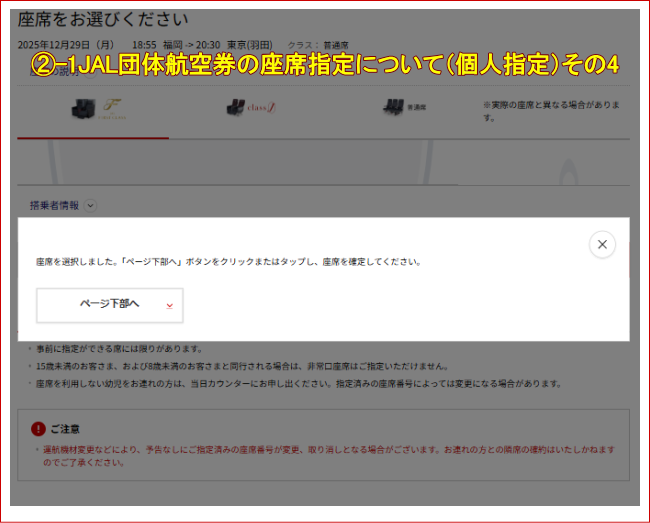This screenshot has width=650, height=523.
Task: Click the dialog message 座席を選択しました
Action: pyautogui.click(x=228, y=262)
